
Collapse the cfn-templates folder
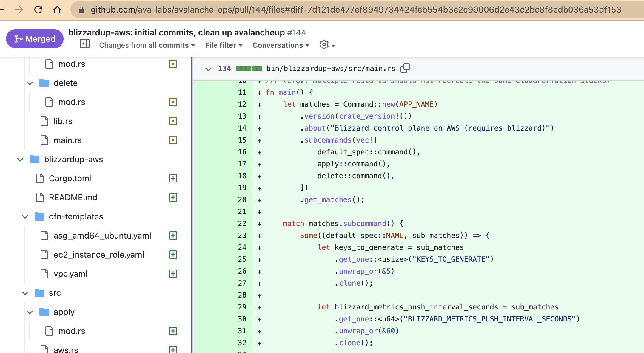[25, 217]
